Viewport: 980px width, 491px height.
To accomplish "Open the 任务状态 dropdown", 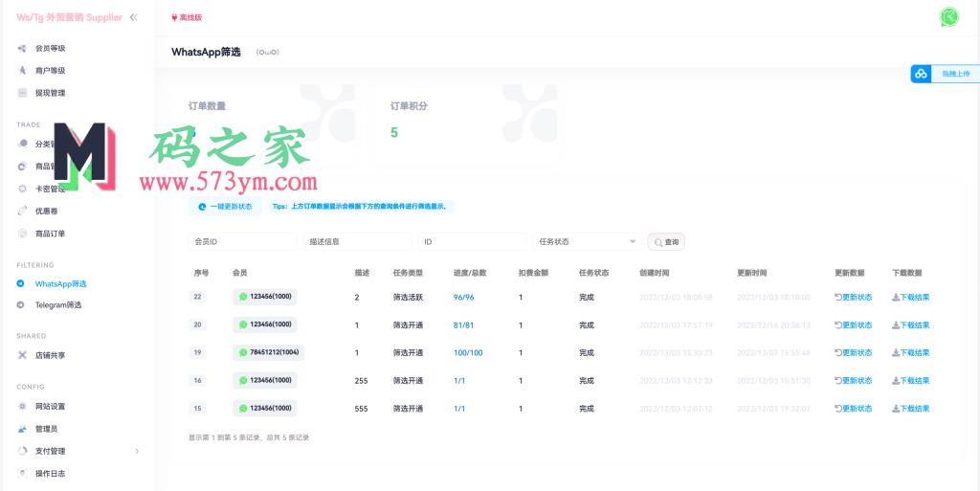I will point(588,242).
